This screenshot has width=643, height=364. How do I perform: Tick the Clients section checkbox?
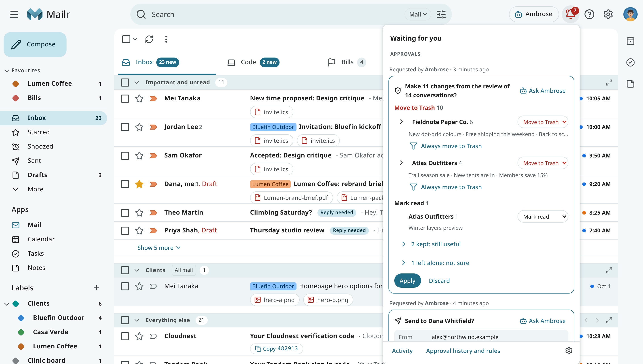125,270
